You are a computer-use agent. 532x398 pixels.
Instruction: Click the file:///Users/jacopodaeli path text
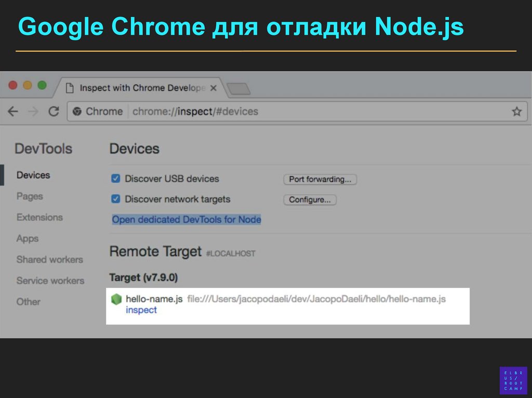pyautogui.click(x=316, y=299)
